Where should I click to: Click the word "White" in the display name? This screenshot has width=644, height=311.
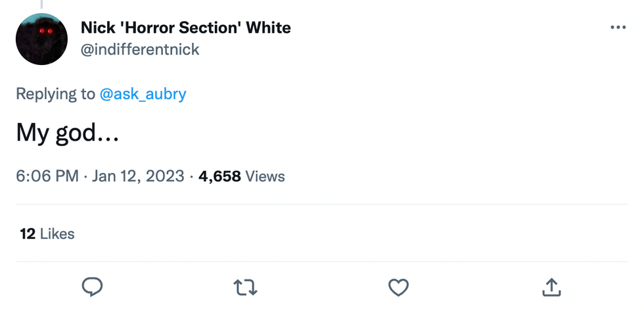[269, 28]
